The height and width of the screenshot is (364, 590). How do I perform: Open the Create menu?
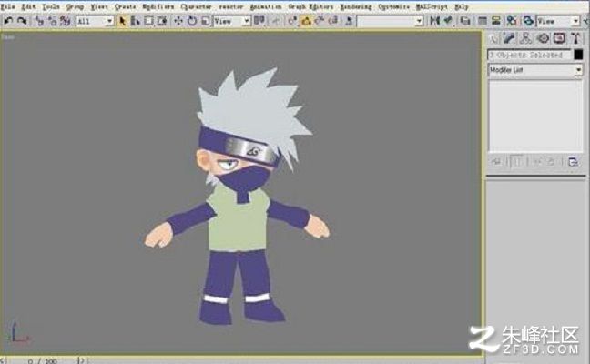[x=125, y=6]
